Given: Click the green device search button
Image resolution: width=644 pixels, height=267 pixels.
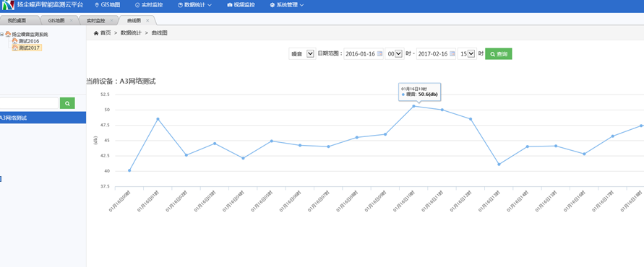Looking at the screenshot, I should coord(67,103).
